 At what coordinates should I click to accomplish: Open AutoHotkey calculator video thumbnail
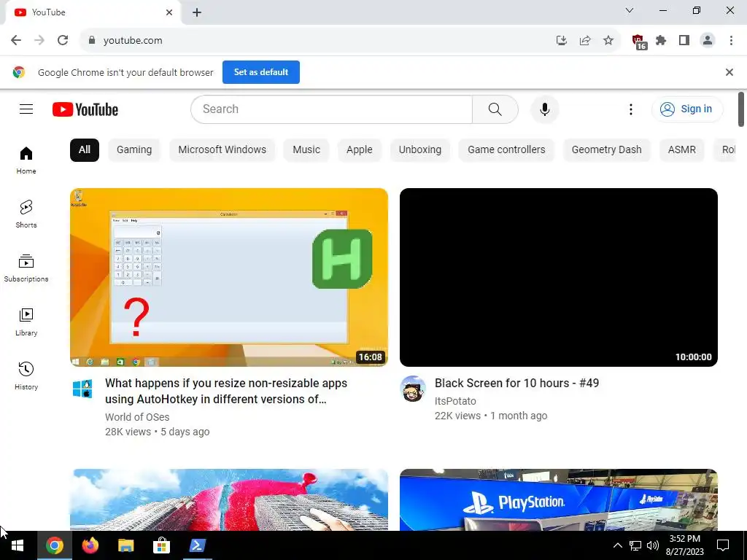tap(228, 277)
